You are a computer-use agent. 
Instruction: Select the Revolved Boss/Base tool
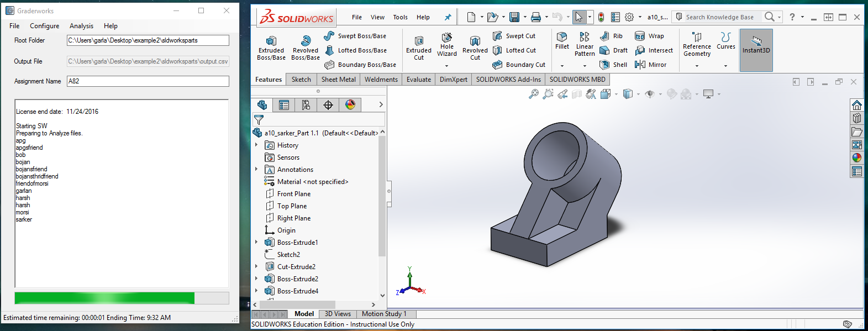[x=306, y=48]
